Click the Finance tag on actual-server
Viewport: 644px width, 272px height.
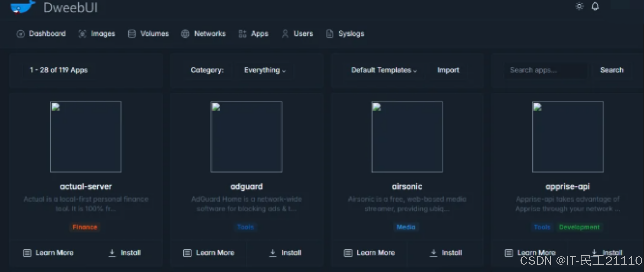[x=85, y=227]
